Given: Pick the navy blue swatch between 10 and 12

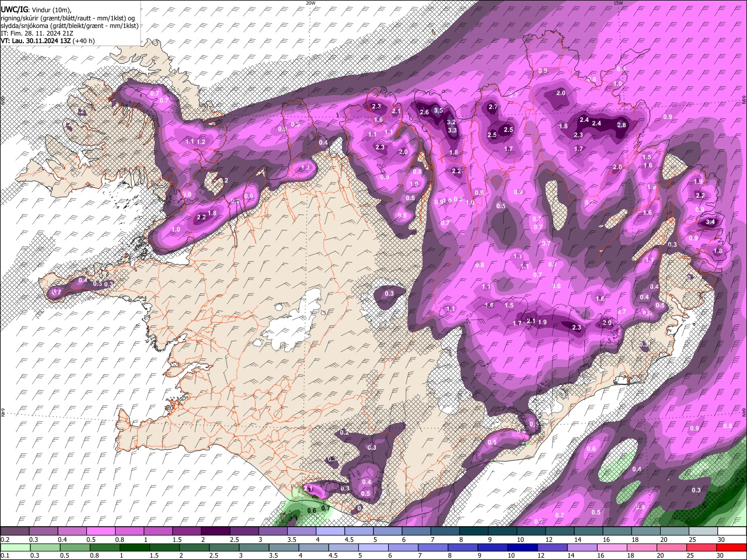Looking at the screenshot, I should click(x=521, y=547).
